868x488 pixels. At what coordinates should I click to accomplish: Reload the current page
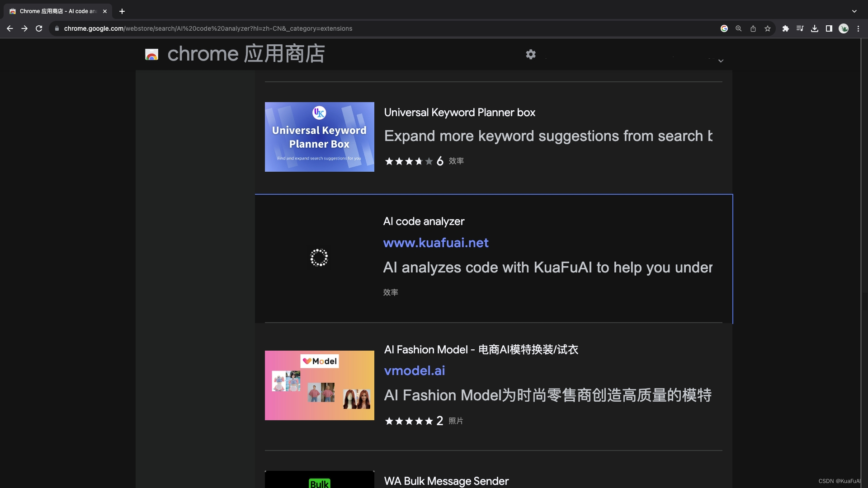(39, 28)
